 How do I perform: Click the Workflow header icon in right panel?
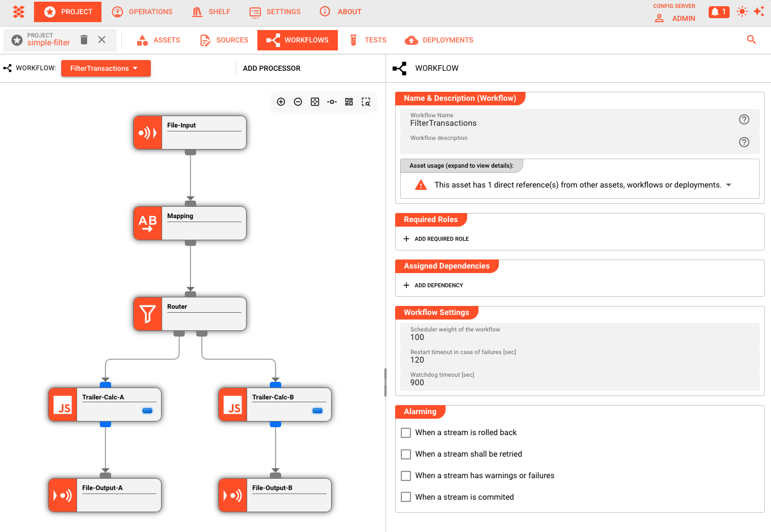(400, 69)
